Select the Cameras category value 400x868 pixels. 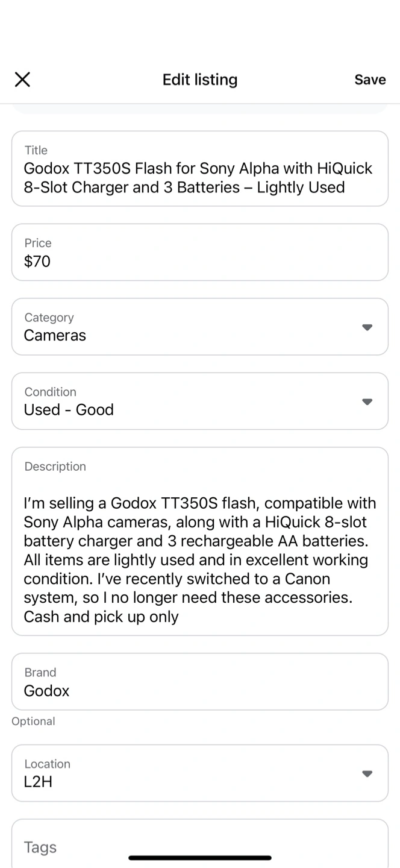55,335
